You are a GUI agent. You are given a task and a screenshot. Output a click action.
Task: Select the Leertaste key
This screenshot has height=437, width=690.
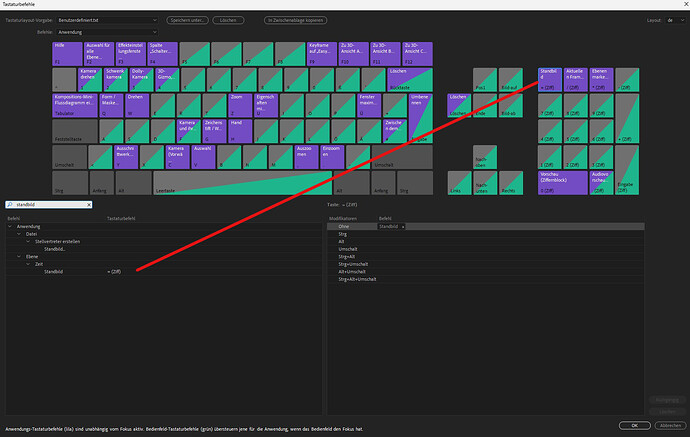coord(242,183)
